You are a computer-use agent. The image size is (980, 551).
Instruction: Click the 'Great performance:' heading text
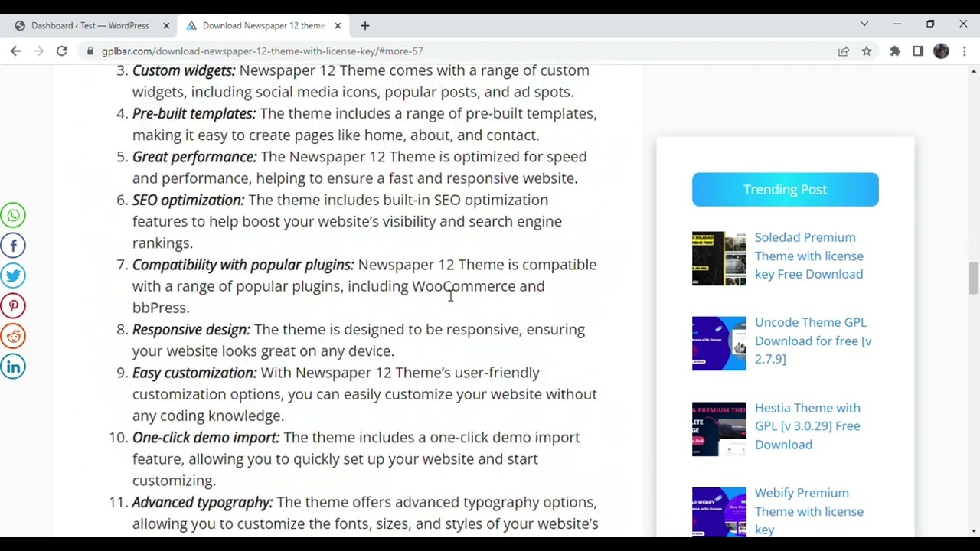point(194,157)
